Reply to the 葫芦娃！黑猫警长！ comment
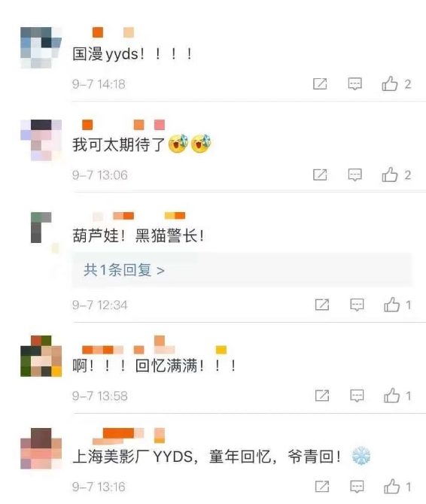 pos(357,305)
